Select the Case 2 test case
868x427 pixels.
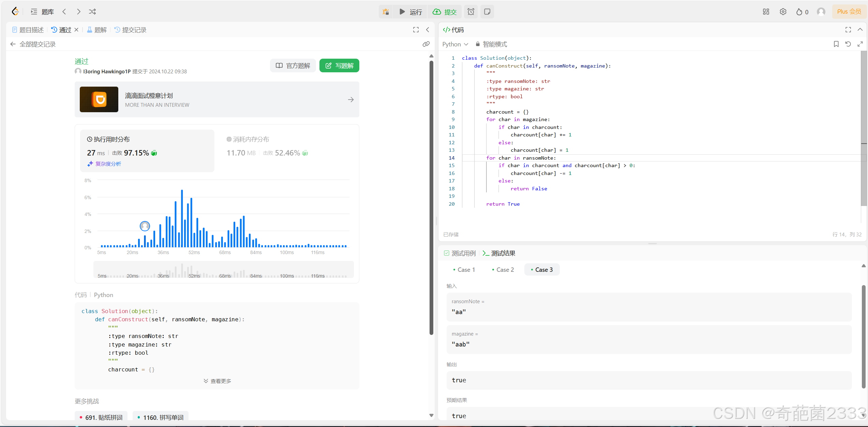(503, 269)
